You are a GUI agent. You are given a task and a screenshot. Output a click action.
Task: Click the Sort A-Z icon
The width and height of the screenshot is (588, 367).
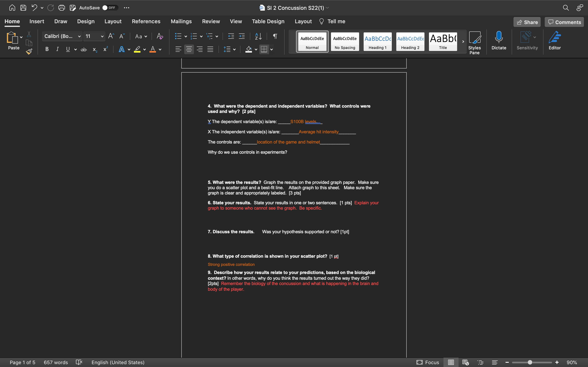coord(258,36)
